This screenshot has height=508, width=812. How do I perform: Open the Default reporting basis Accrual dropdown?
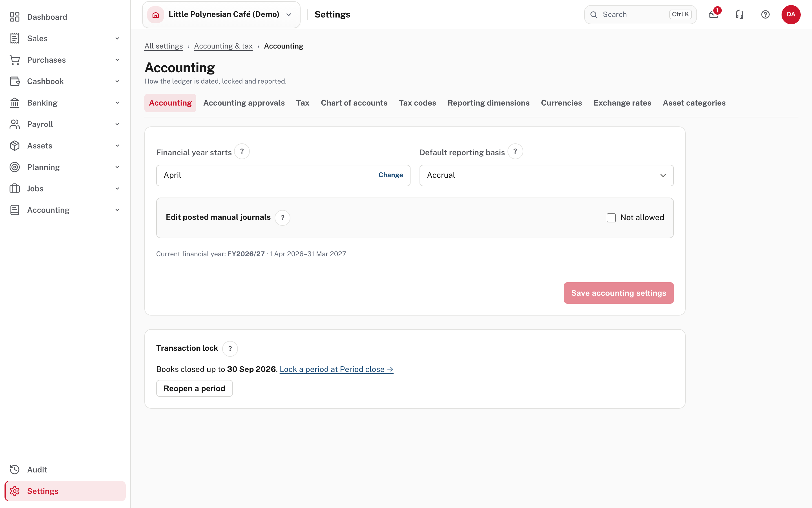click(547, 175)
